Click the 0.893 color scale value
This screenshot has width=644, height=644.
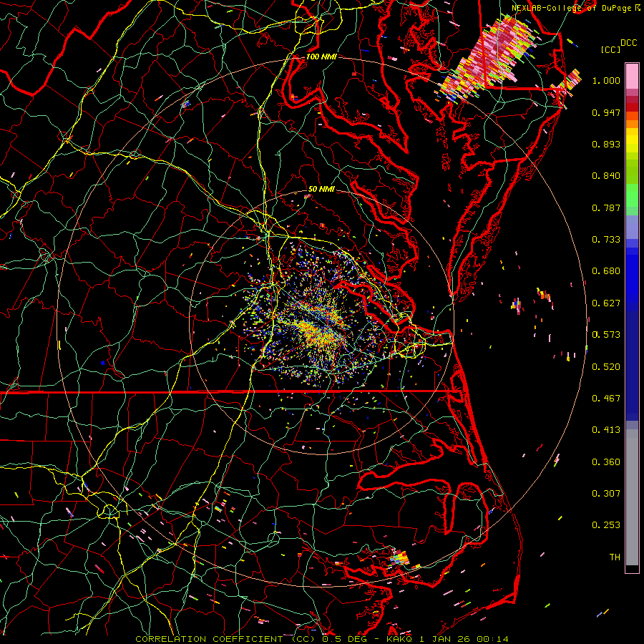click(606, 144)
